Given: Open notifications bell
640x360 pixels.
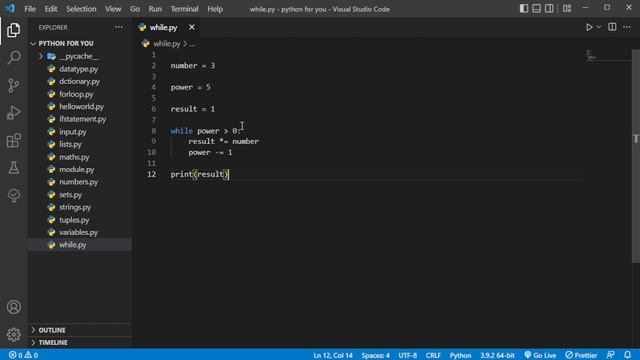Looking at the screenshot, I should point(627,355).
